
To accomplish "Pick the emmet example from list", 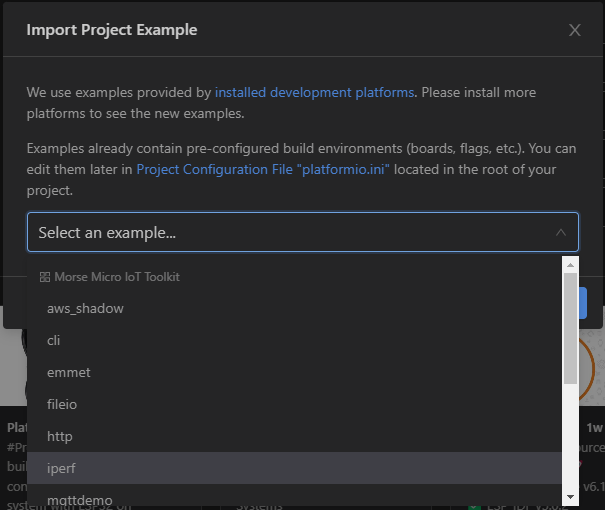I will pos(68,372).
